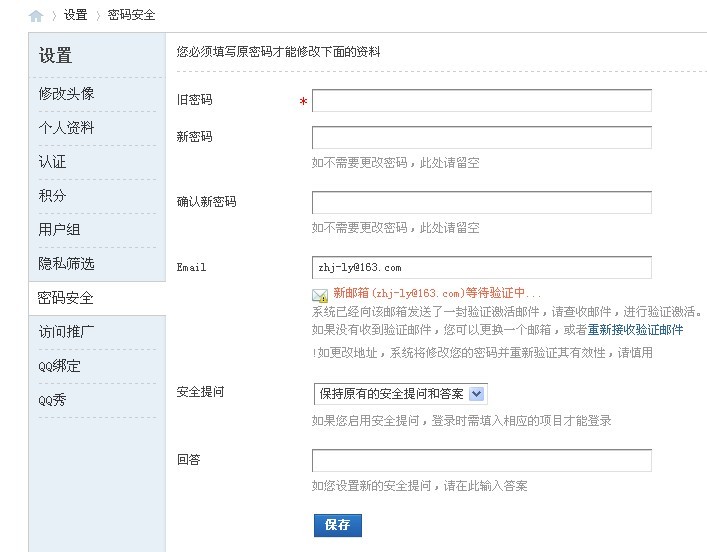Select 个人资料 from sidebar
Viewport: 707px width, 552px height.
coord(67,127)
